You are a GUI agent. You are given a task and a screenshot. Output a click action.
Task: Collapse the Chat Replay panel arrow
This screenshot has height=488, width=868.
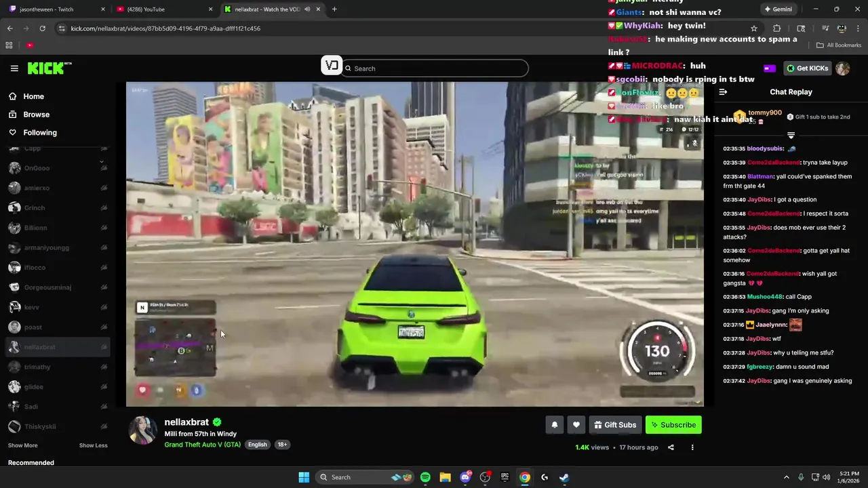click(723, 92)
